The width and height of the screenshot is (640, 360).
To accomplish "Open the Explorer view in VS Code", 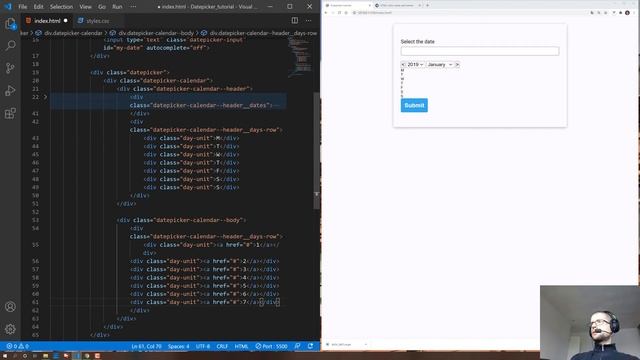I will (x=10, y=24).
